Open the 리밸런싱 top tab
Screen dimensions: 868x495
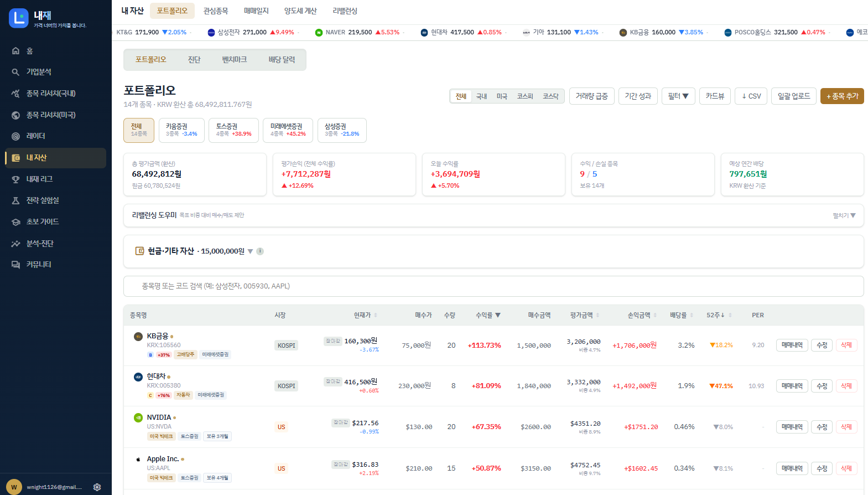[345, 11]
